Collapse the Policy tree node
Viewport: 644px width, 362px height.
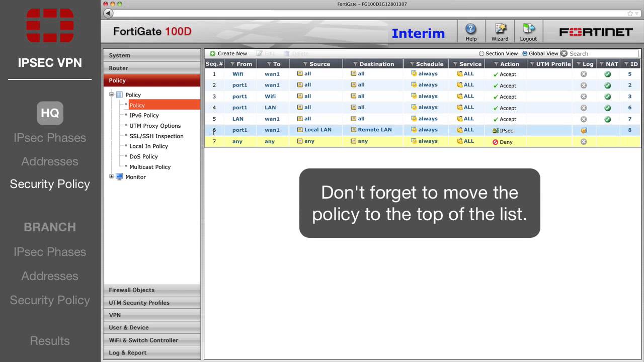click(111, 94)
